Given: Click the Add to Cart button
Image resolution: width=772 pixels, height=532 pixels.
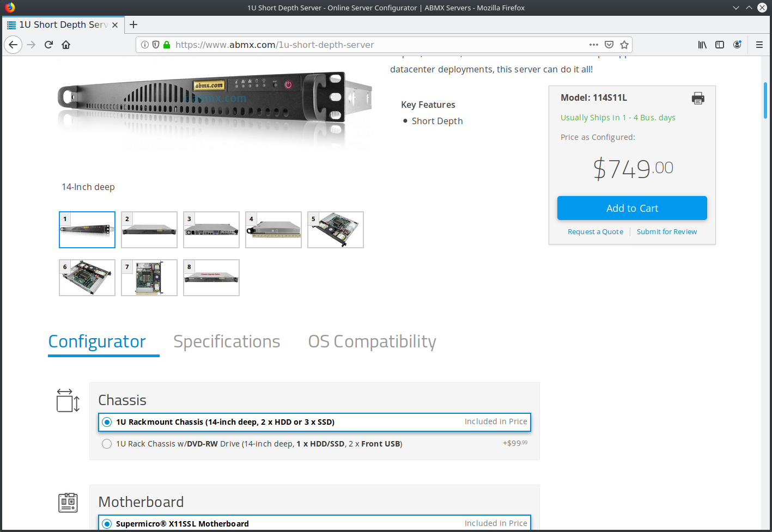Looking at the screenshot, I should pyautogui.click(x=632, y=208).
